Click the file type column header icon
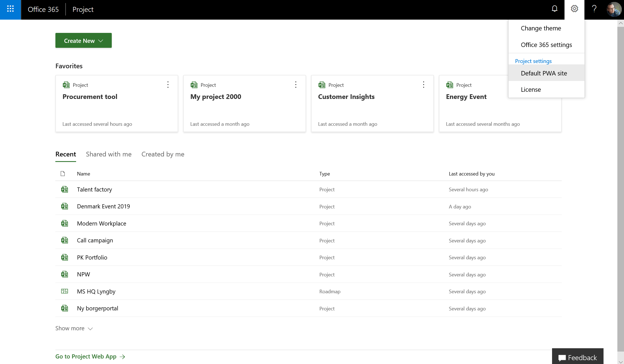Image resolution: width=624 pixels, height=364 pixels. [63, 174]
